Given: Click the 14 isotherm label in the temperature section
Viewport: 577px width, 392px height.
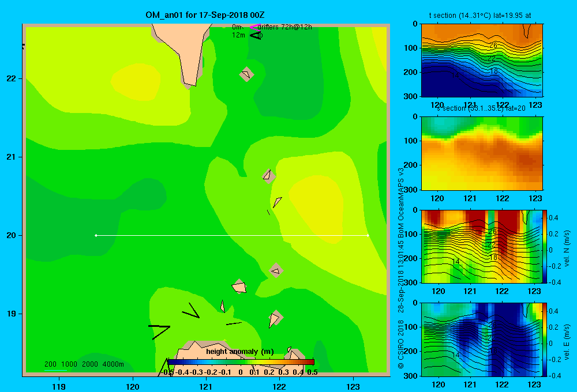Looking at the screenshot, I should (x=455, y=75).
